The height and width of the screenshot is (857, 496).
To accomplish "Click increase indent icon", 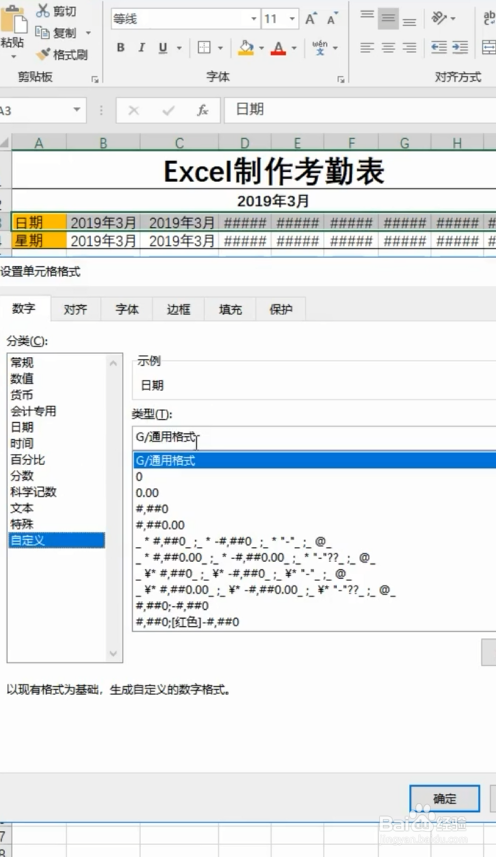I will 460,48.
